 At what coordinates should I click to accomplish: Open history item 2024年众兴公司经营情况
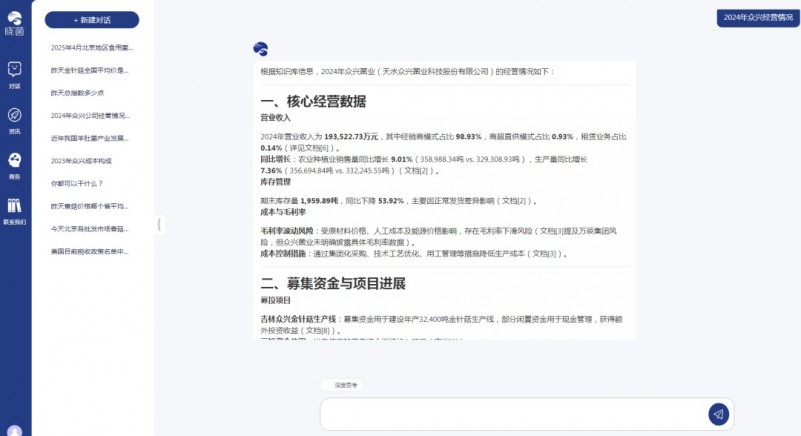[90, 116]
